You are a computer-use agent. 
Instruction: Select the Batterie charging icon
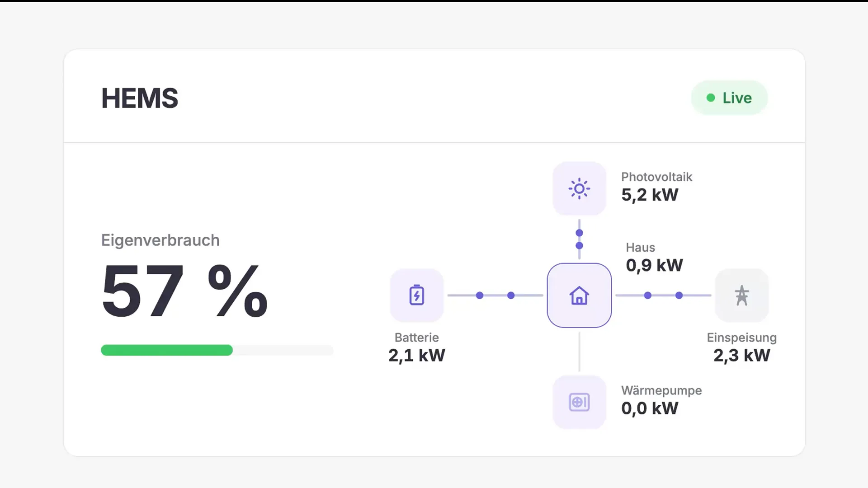(417, 296)
